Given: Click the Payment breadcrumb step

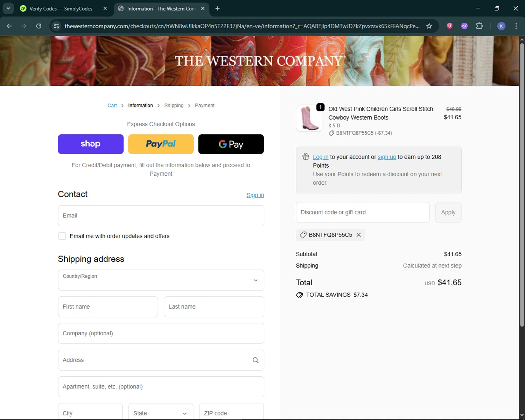Looking at the screenshot, I should (x=204, y=105).
